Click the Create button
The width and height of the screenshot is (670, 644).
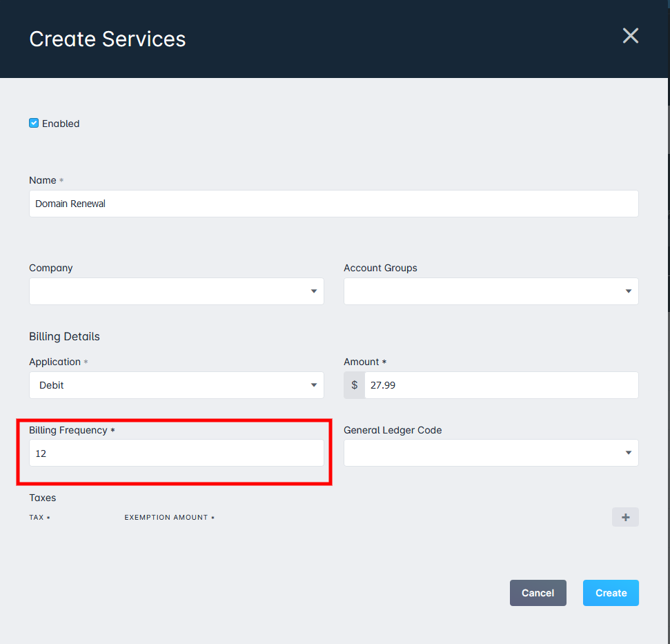pos(611,593)
